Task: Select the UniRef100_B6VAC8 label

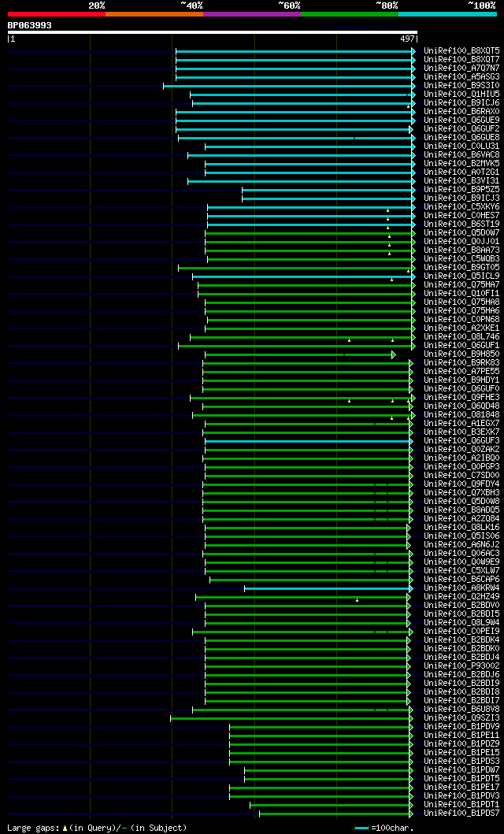Action: [462, 155]
